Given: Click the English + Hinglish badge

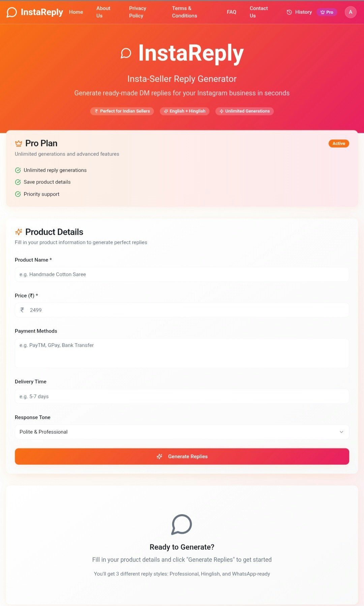Looking at the screenshot, I should (x=184, y=111).
